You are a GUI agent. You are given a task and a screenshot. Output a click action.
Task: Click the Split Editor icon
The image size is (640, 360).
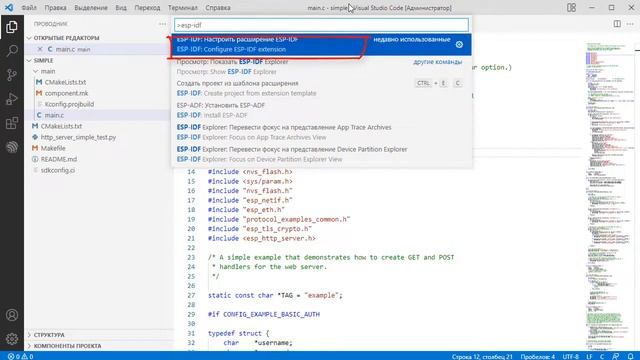click(617, 24)
